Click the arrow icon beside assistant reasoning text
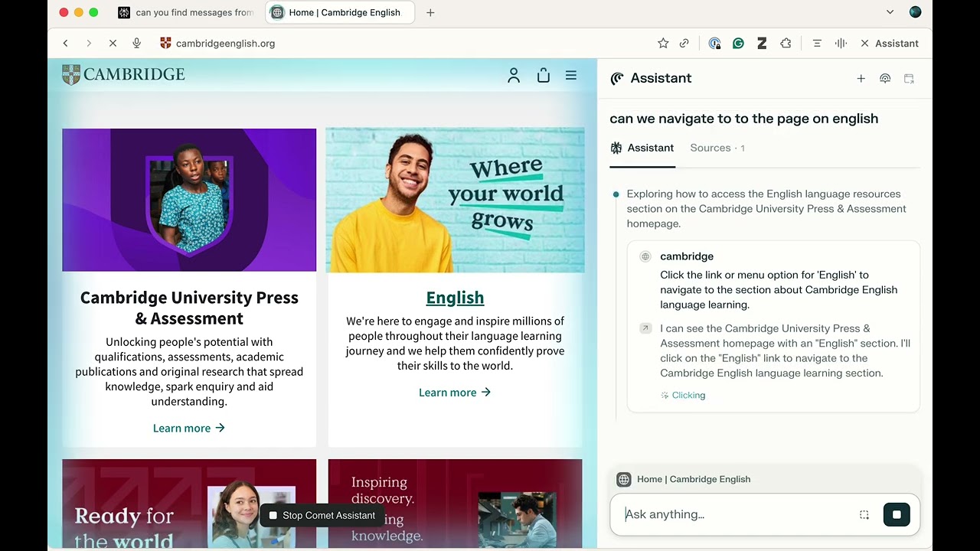This screenshot has width=980, height=551. (x=645, y=328)
